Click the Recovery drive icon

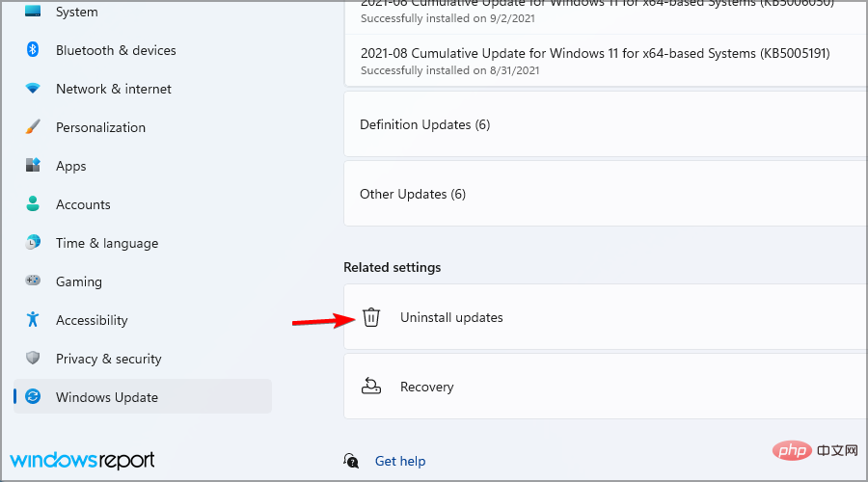[x=371, y=386]
